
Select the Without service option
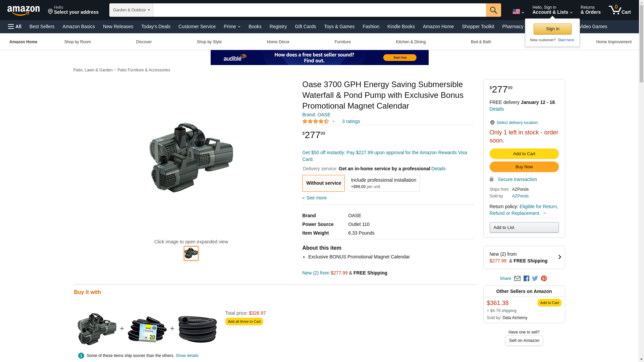tap(323, 183)
